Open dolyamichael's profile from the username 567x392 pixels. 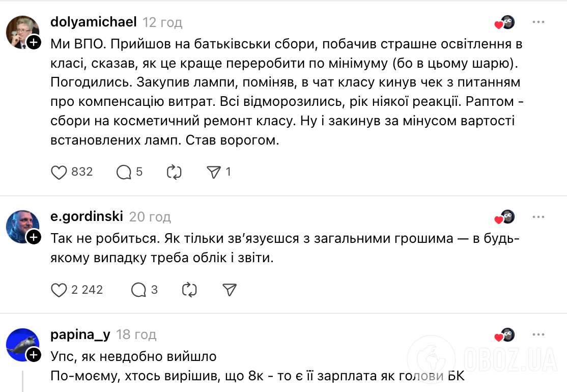pos(93,22)
